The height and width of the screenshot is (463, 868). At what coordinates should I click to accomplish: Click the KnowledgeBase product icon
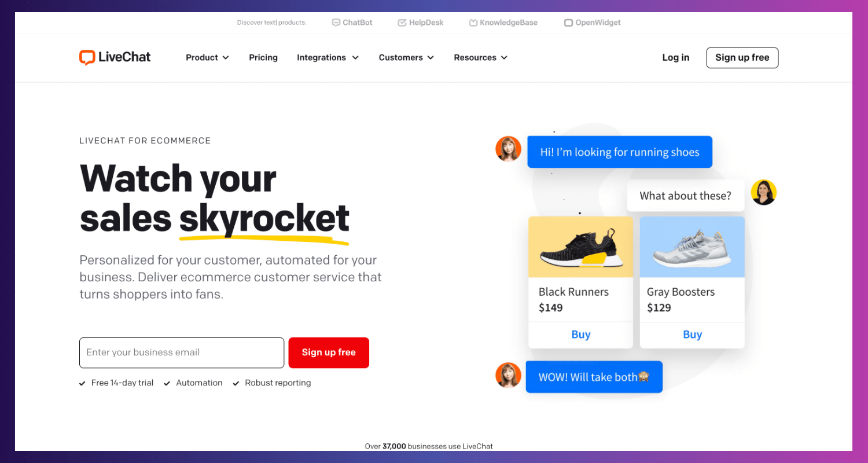pos(473,23)
